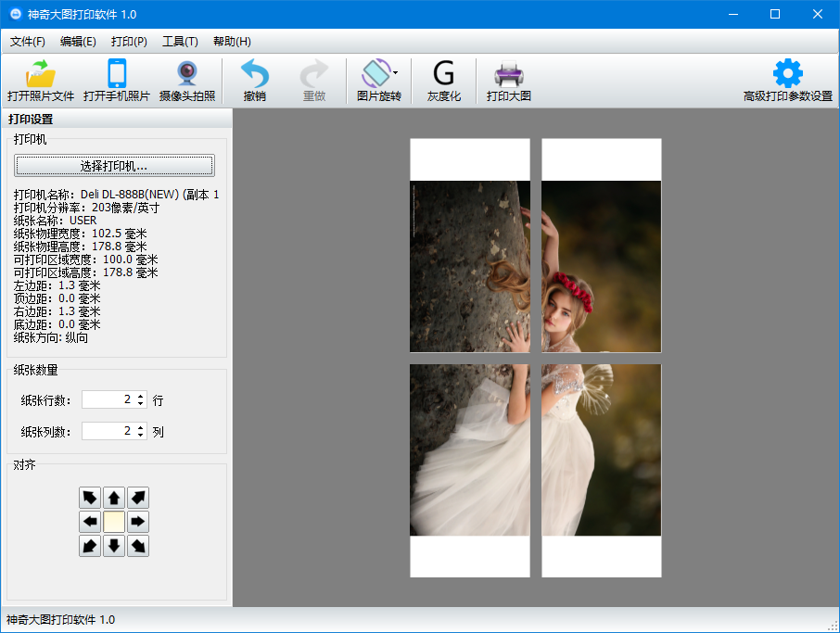Decrease 纸张列数 with down stepper
Screen dimensions: 840x633
(x=142, y=436)
